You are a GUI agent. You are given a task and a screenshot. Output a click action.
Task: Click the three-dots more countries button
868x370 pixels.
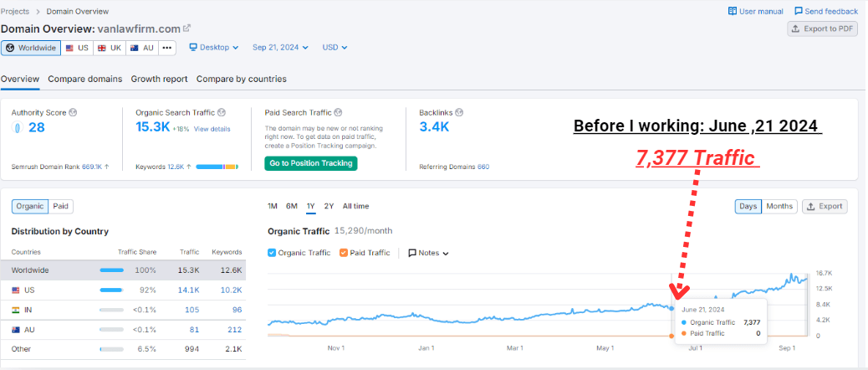pyautogui.click(x=167, y=48)
